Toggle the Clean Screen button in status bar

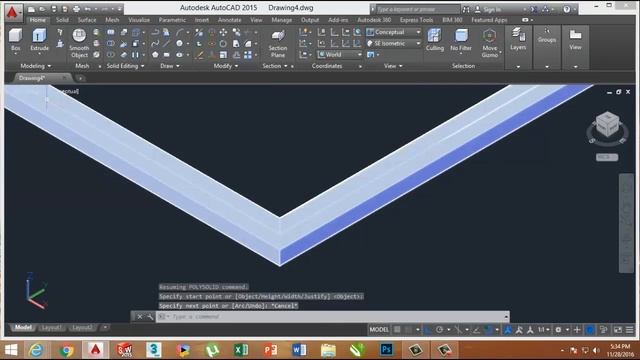pos(618,329)
